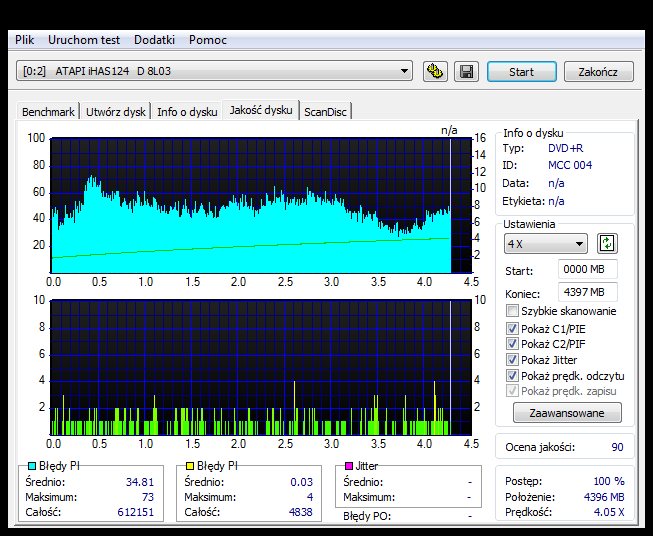Switch to the Info o dysku tab

[187, 112]
